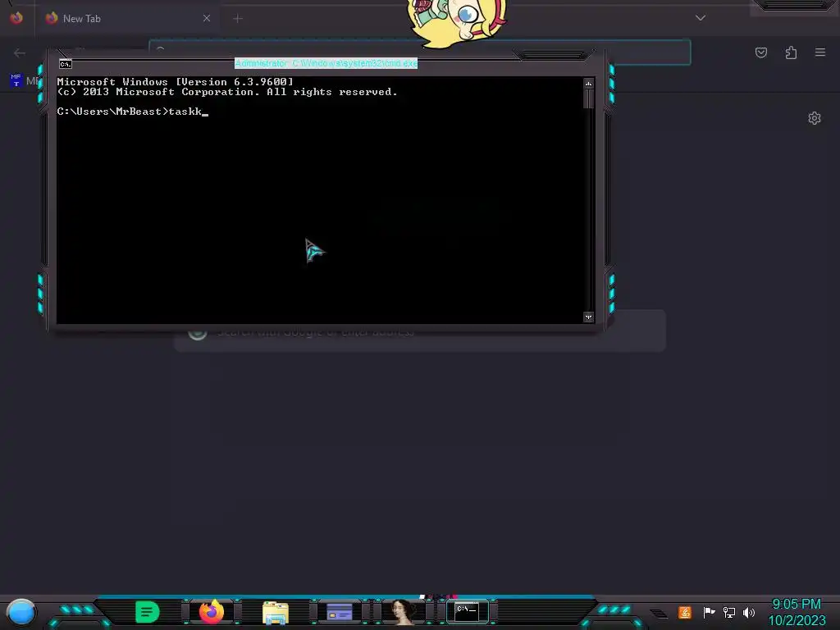Open the Start orb on the taskbar
This screenshot has width=840, height=630.
tap(21, 612)
